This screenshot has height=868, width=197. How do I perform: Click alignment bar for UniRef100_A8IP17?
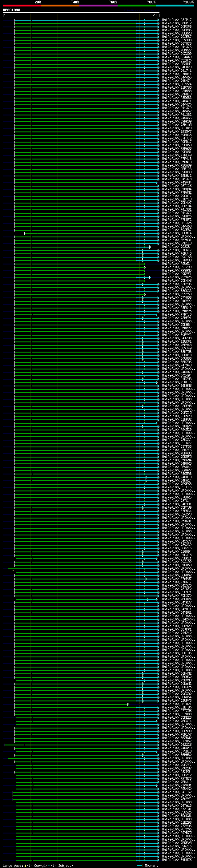click(87, 20)
